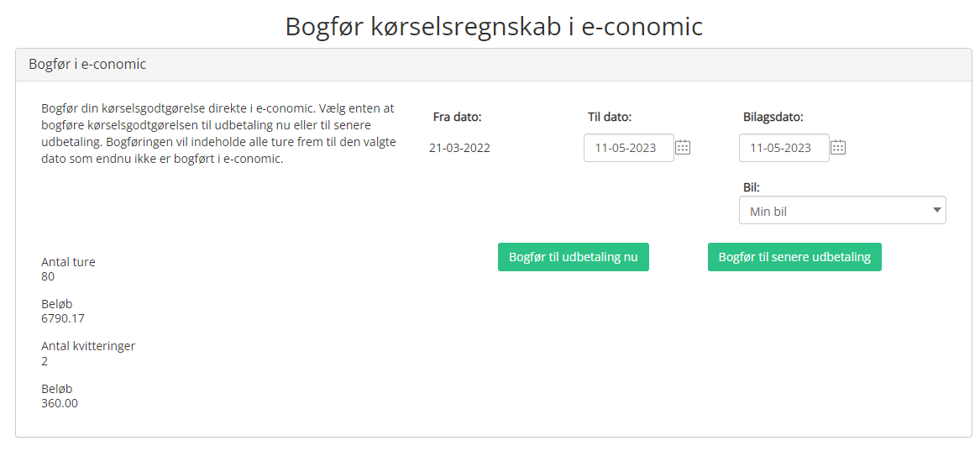This screenshot has height=451, width=980.
Task: Open the Bil dropdown showing Min bil
Action: tap(842, 211)
